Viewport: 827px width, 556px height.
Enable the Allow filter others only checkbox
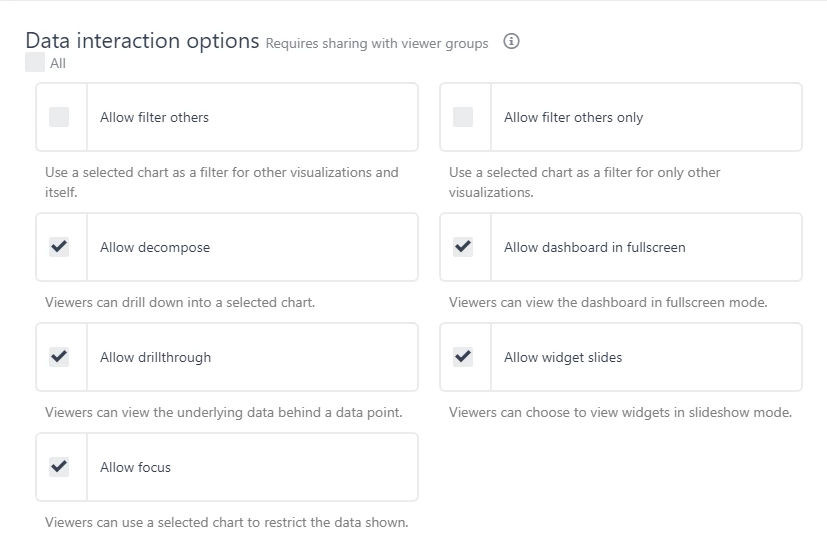coord(463,117)
